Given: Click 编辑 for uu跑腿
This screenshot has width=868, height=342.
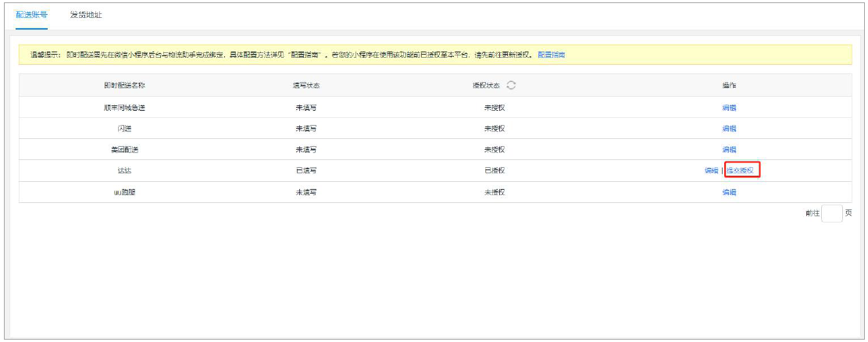Looking at the screenshot, I should pos(729,192).
